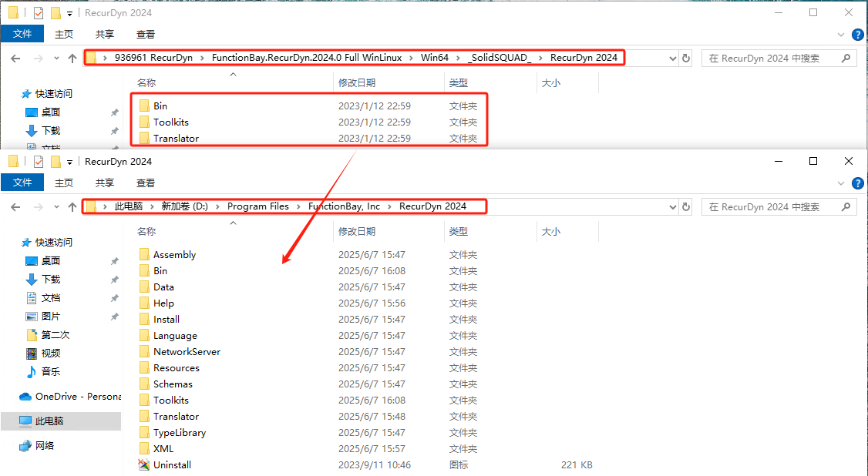
Task: Click Win64 breadcrumb in upper address bar
Action: click(x=435, y=58)
